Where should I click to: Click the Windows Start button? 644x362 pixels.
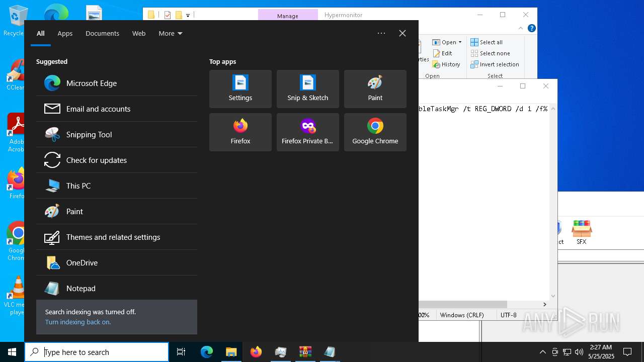click(x=12, y=352)
